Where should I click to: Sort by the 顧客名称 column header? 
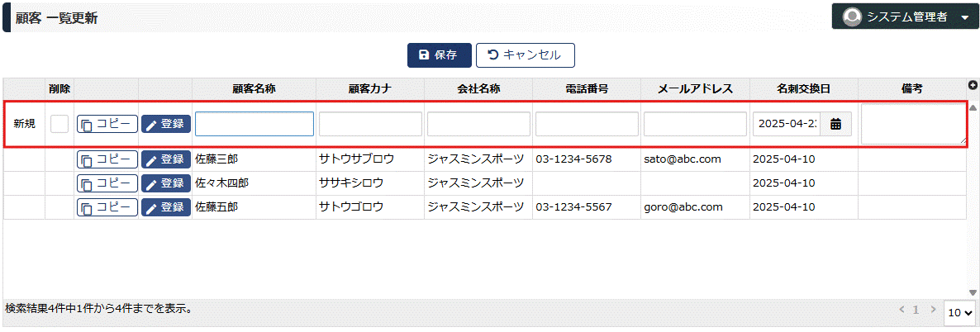(254, 88)
